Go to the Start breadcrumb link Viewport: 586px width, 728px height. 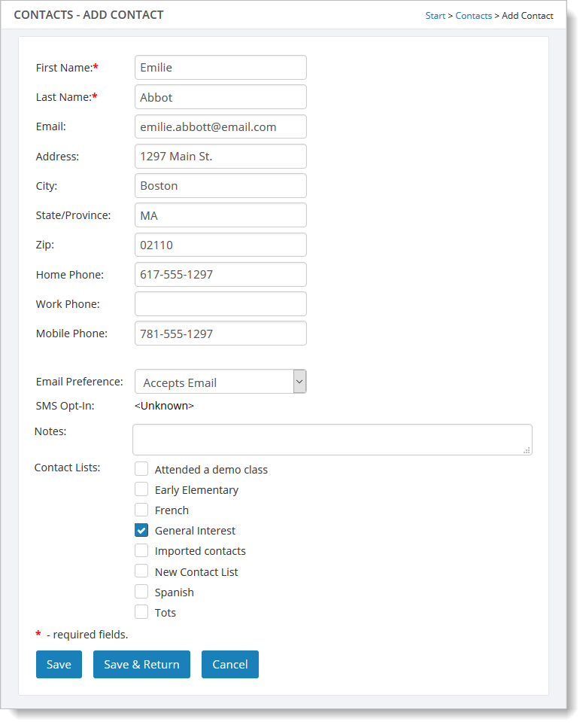436,15
